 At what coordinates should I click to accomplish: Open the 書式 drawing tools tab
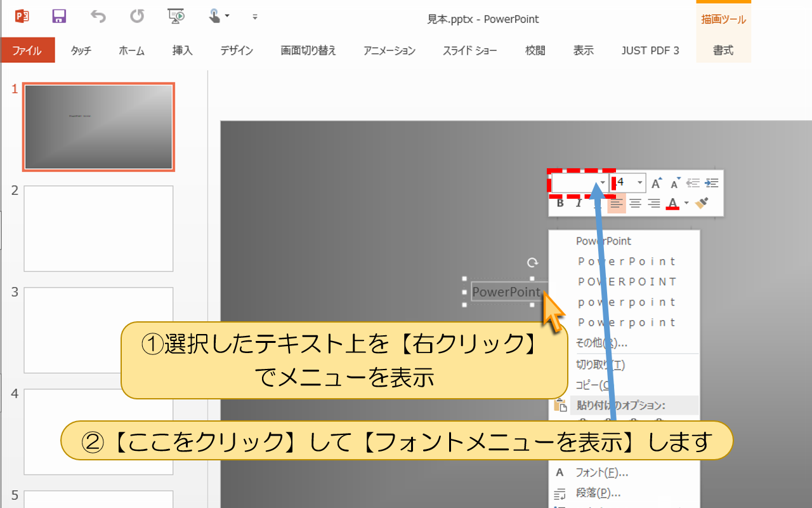723,50
